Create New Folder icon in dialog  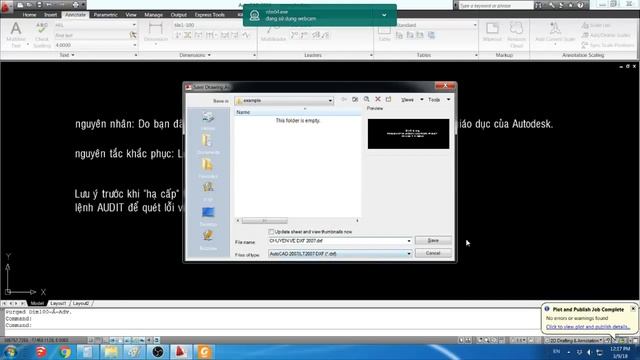point(389,99)
